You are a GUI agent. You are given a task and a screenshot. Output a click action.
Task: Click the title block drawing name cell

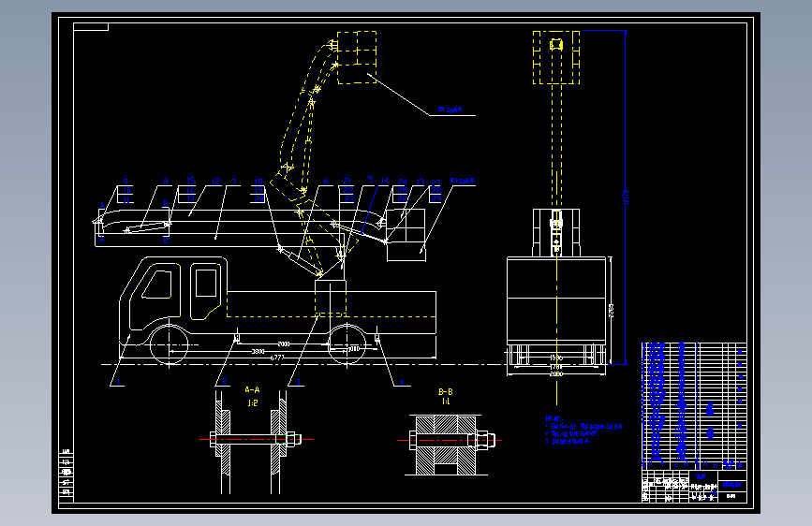[x=732, y=485]
